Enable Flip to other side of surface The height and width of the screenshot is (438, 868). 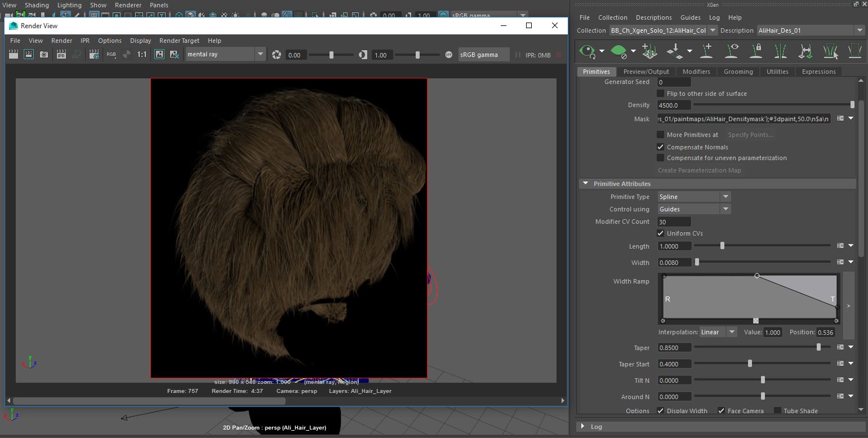pos(660,94)
